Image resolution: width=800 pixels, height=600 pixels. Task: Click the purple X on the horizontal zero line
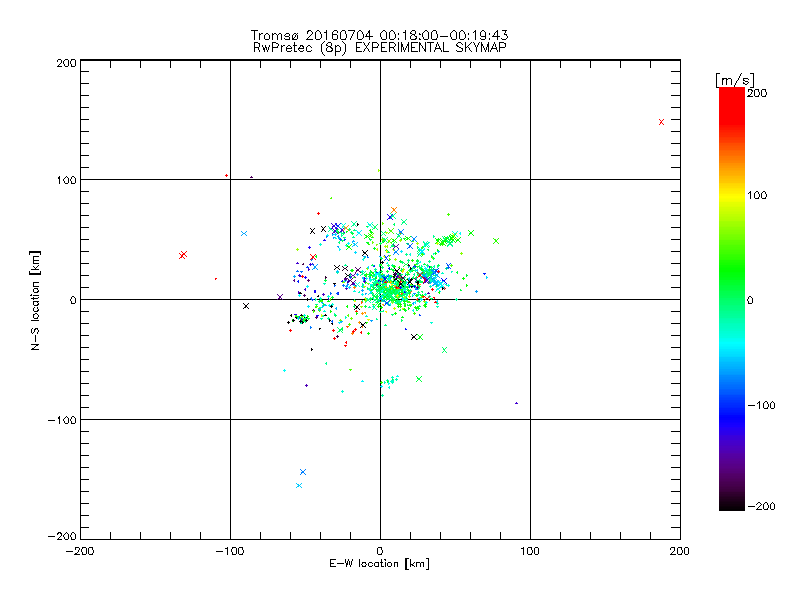click(x=280, y=296)
